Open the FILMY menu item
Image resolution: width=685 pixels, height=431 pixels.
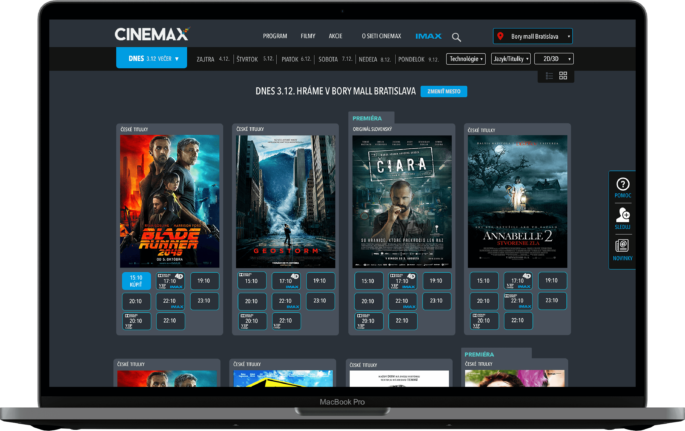coord(308,36)
